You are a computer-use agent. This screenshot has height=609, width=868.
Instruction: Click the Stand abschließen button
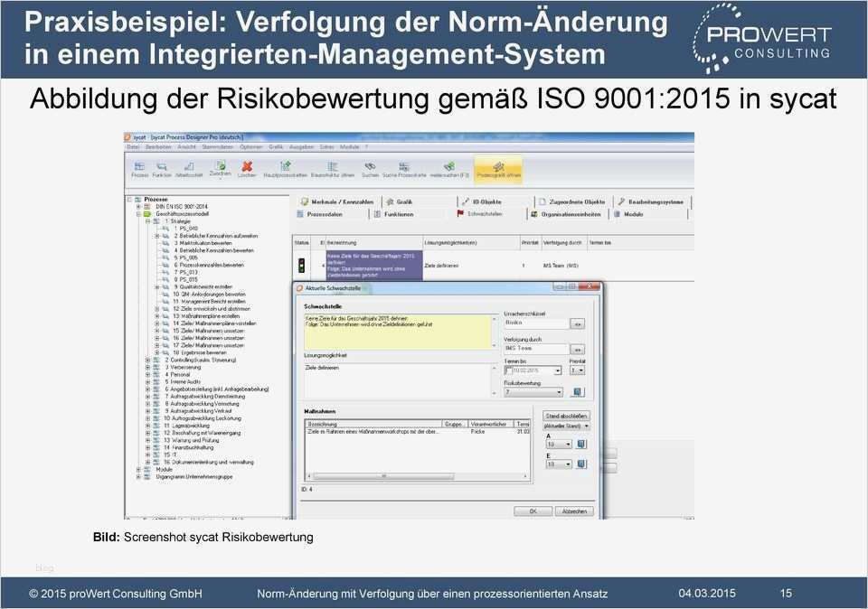tap(566, 416)
